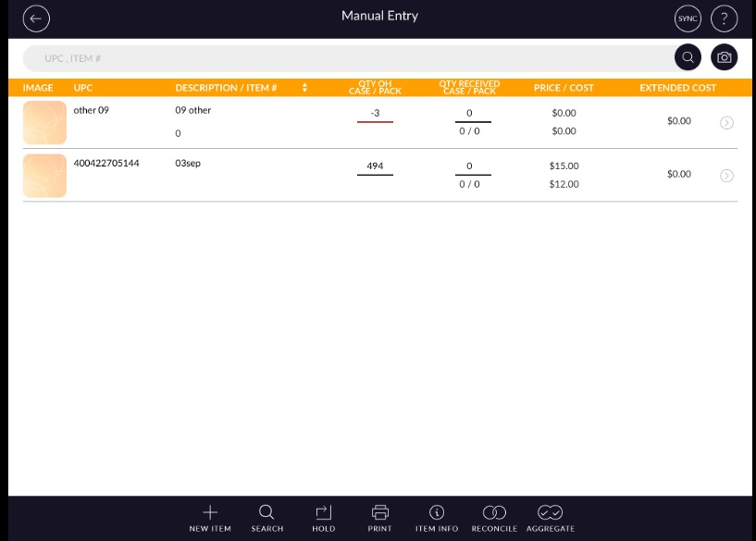Sort by Description / Item # arrows
Image resolution: width=756 pixels, height=541 pixels.
click(x=305, y=88)
